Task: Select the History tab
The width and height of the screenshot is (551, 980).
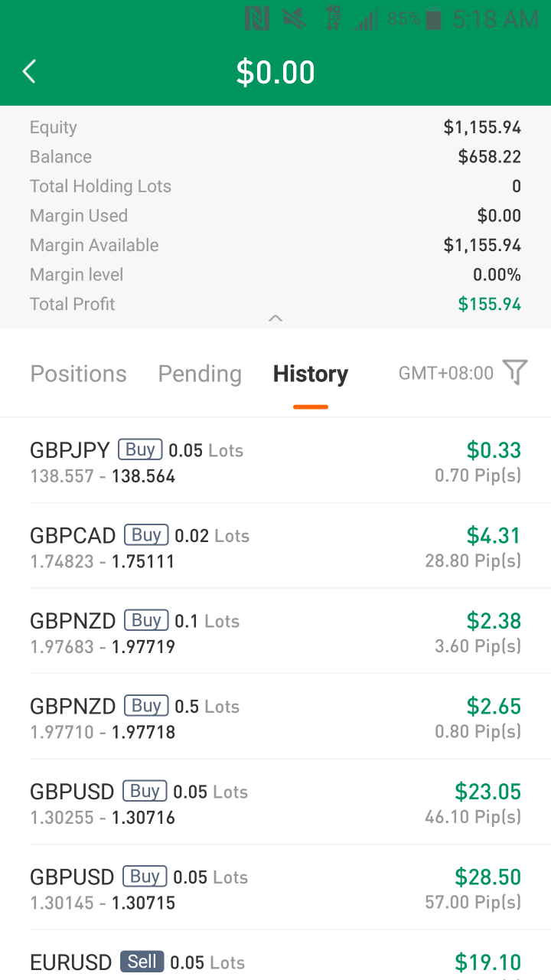Action: tap(310, 374)
